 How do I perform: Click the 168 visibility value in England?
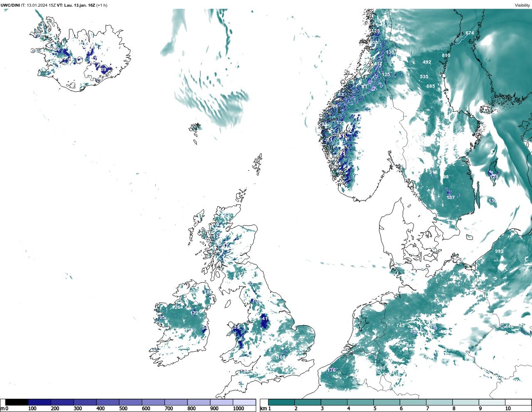[281, 357]
